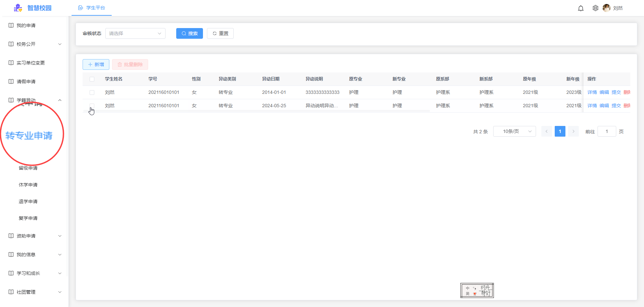This screenshot has width=644, height=307.
Task: Click the book icon beside 我的申请
Action: pyautogui.click(x=11, y=25)
